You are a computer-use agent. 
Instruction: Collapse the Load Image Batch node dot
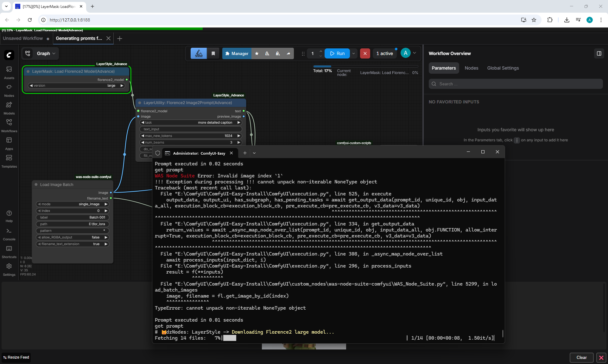tap(36, 184)
